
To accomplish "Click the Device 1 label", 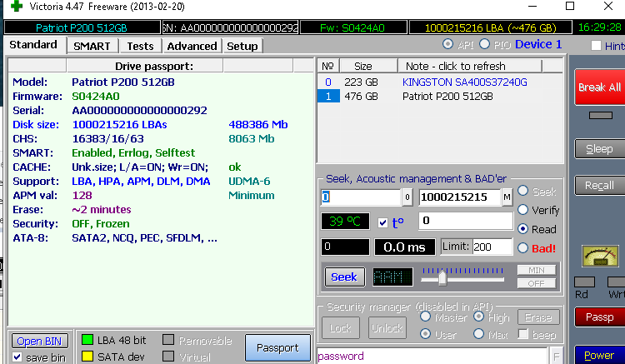I will click(538, 44).
